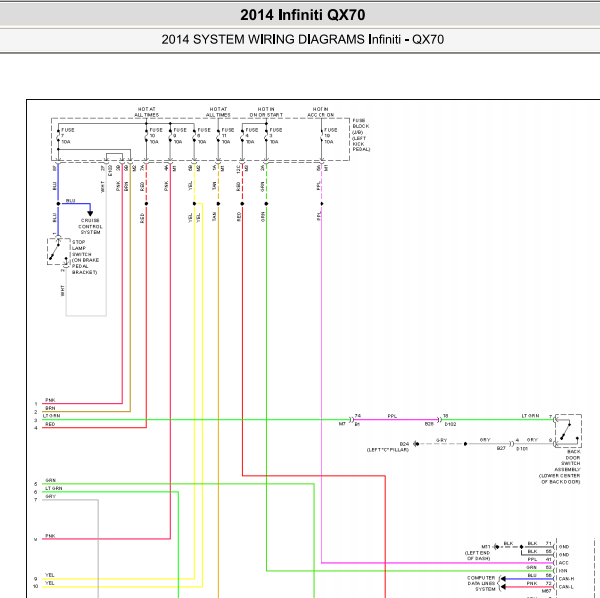Click the black arrowhead on the pink CAN-L wire
Image resolution: width=600 pixels, height=598 pixels.
pos(503,587)
